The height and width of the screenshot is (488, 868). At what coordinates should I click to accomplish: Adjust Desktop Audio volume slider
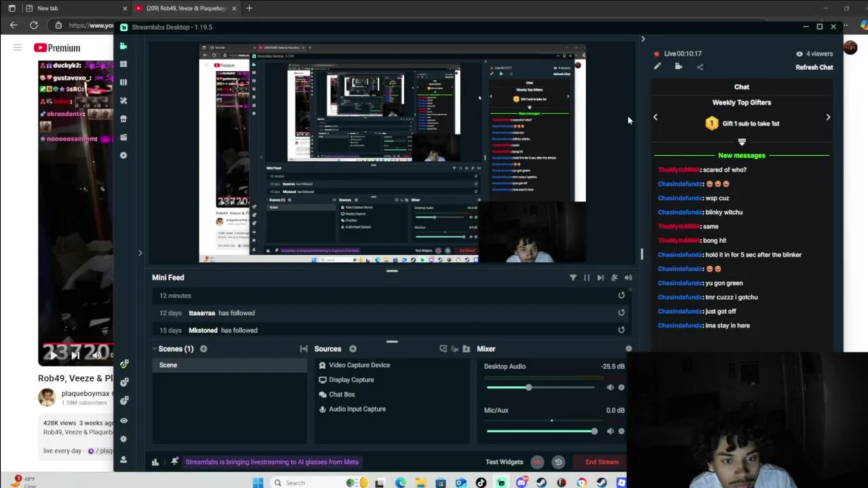point(540,388)
